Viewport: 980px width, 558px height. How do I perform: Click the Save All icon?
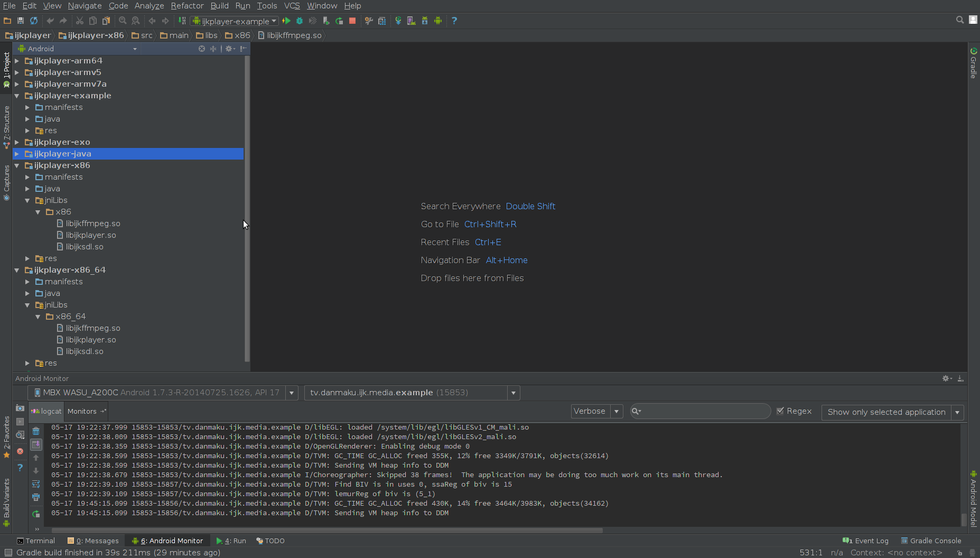[21, 21]
